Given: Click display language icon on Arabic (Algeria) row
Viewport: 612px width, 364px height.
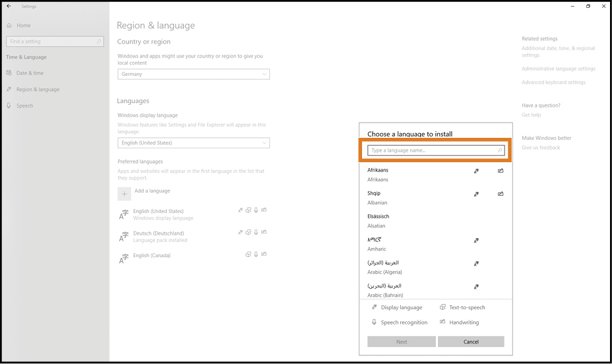Looking at the screenshot, I should click(x=476, y=263).
